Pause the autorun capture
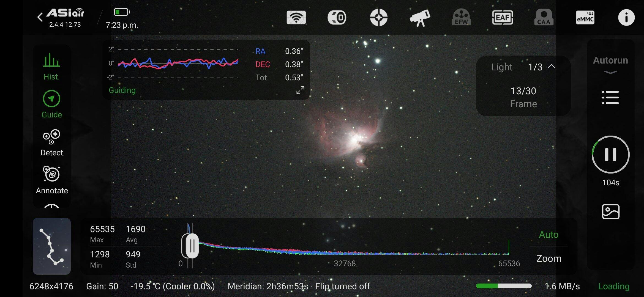644x297 pixels. tap(610, 155)
